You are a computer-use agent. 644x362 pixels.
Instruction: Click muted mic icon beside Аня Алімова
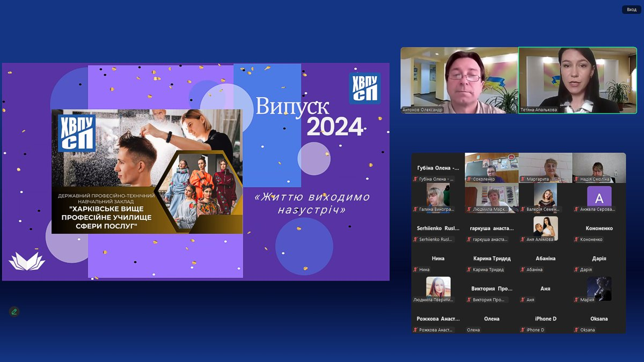[523, 239]
